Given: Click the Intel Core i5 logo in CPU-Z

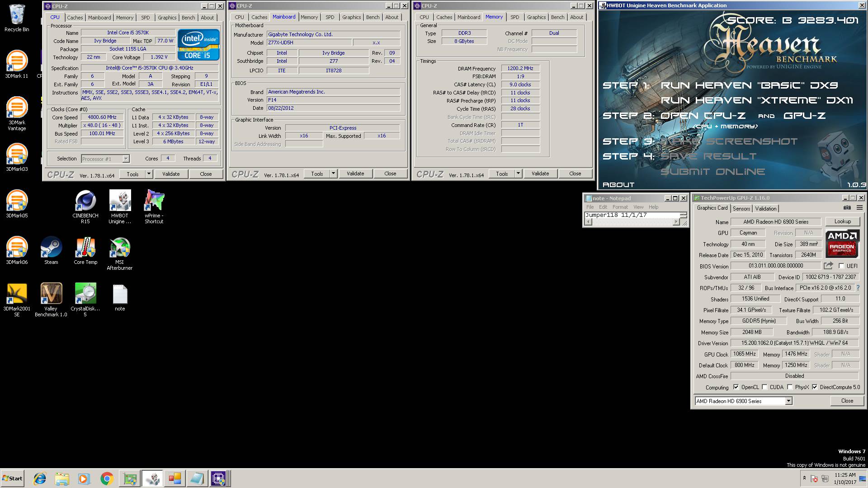Looking at the screenshot, I should (x=198, y=44).
